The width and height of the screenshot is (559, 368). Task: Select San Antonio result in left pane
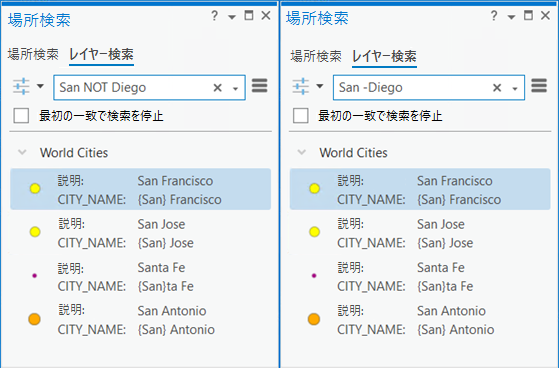(140, 320)
